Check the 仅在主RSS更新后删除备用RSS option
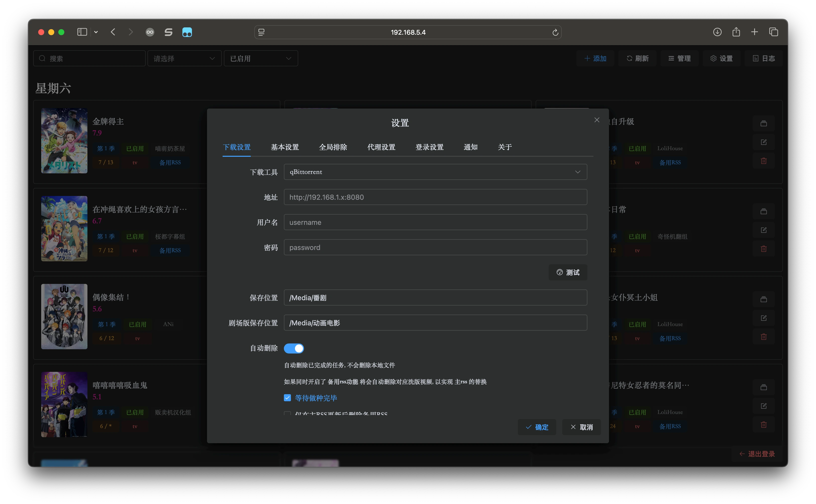 pos(287,414)
